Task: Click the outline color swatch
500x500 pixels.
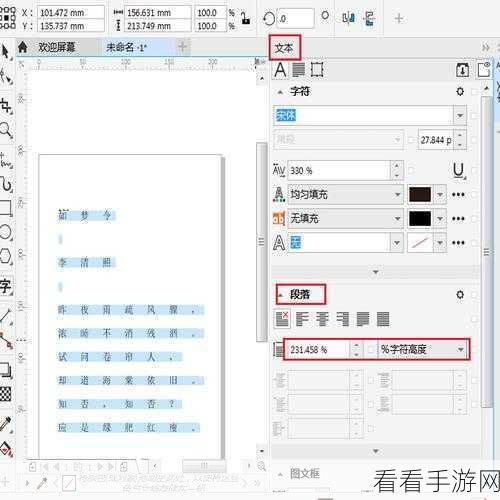Action: tap(420, 242)
